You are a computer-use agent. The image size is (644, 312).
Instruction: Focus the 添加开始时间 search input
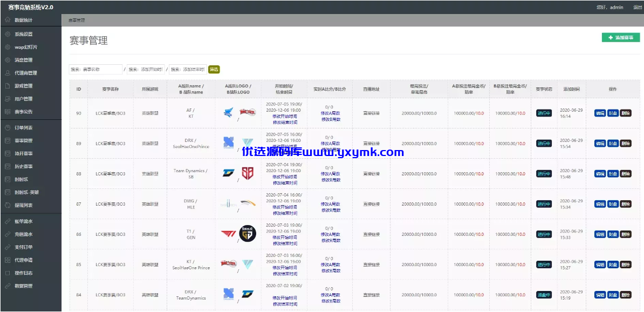point(146,70)
